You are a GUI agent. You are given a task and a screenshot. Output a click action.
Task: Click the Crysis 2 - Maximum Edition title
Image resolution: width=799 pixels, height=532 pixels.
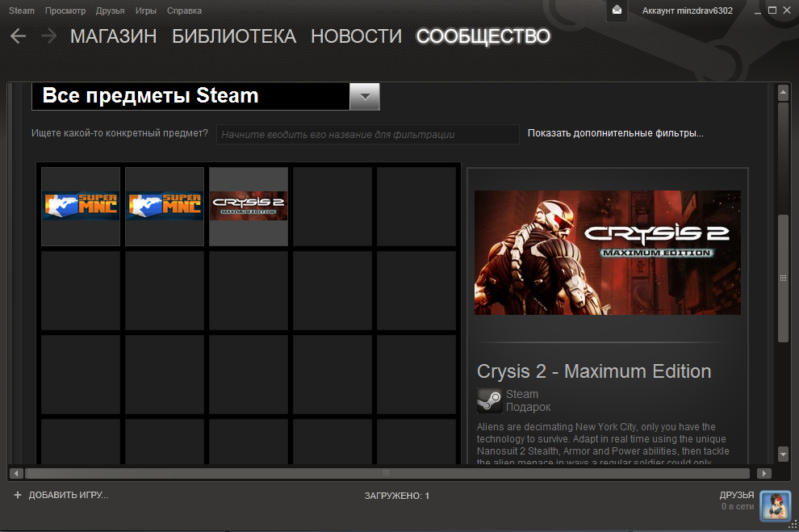coord(594,371)
